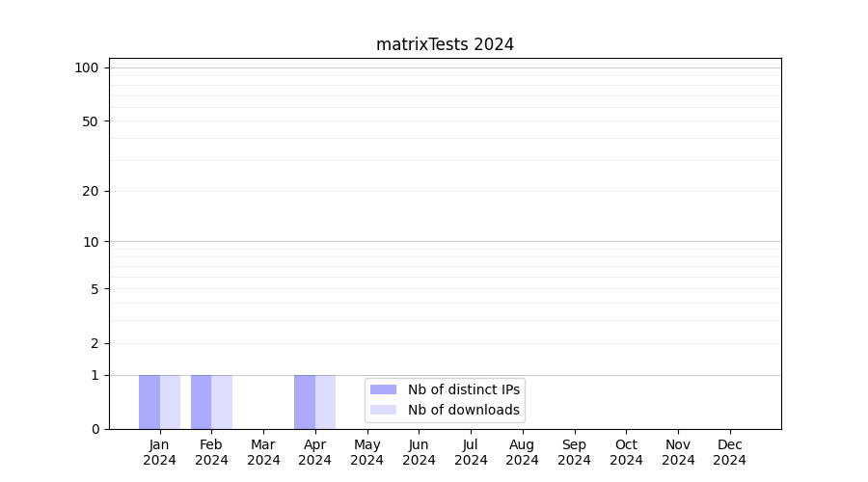Image resolution: width=868 pixels, height=482 pixels.
Task: Select the February distinct IPs bar
Action: [201, 402]
